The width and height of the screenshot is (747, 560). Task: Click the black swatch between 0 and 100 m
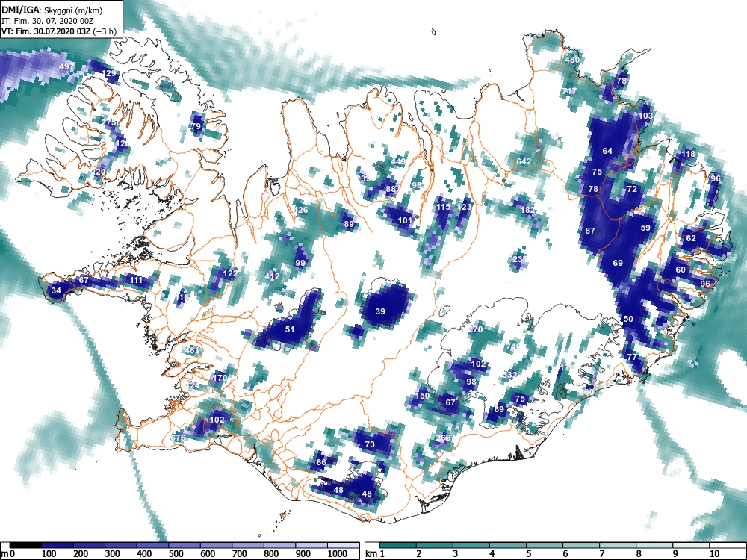point(25,545)
